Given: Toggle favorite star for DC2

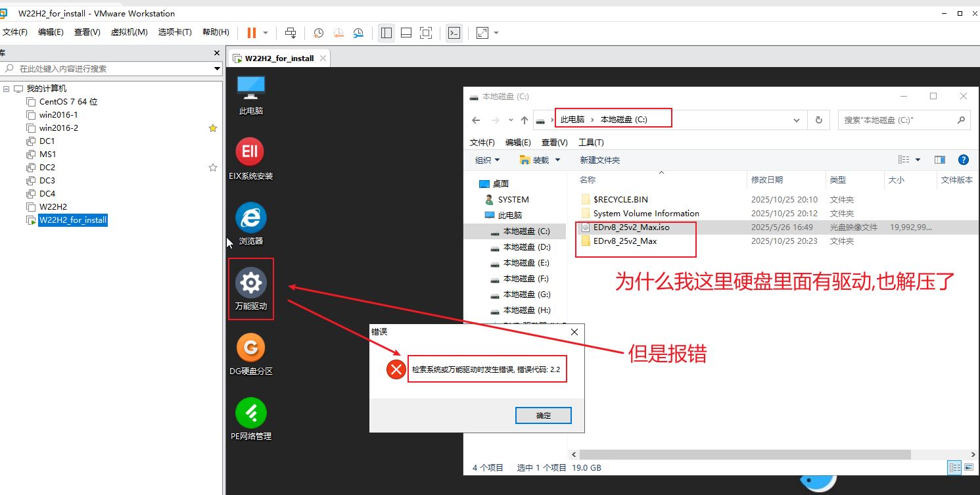Looking at the screenshot, I should click(212, 168).
